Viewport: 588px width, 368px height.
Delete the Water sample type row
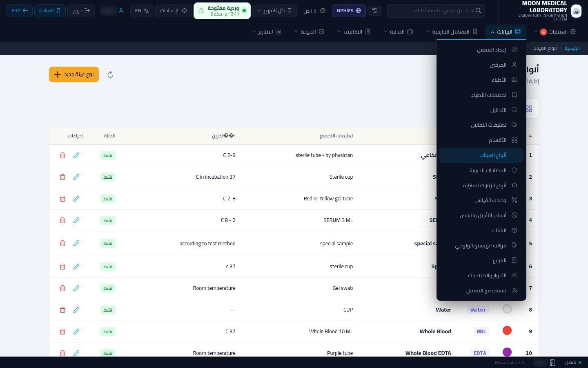[x=62, y=310]
